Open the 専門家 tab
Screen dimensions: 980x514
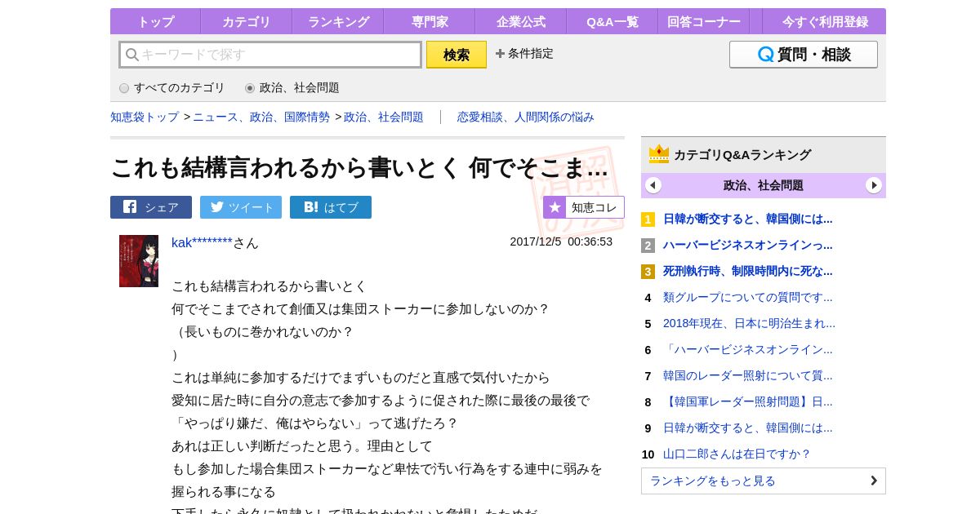430,22
